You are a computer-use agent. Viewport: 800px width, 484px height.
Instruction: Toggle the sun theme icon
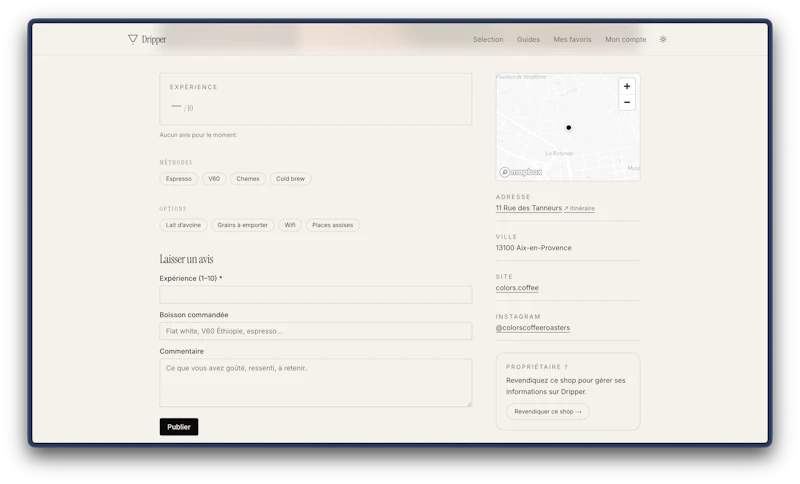point(663,39)
